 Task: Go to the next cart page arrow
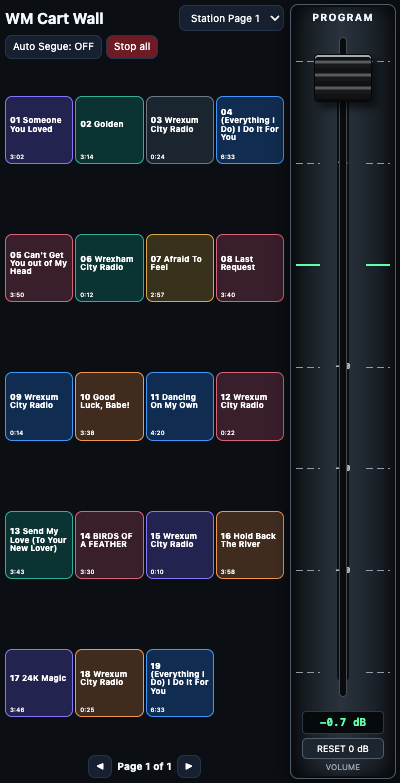coord(189,766)
